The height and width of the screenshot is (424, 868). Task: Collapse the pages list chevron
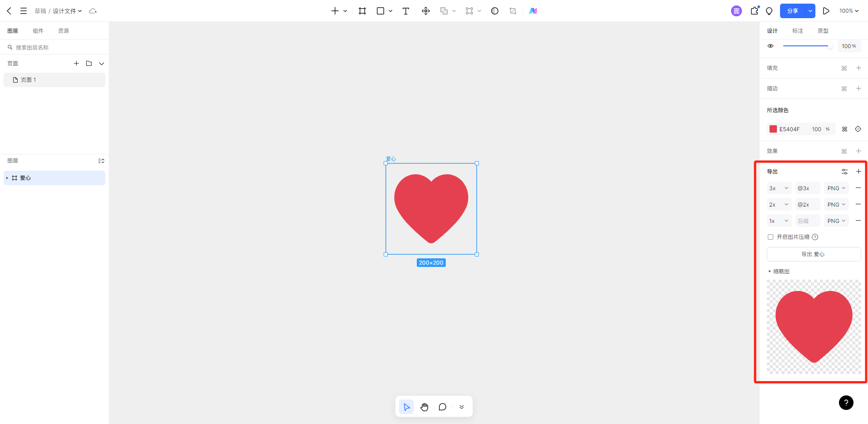pos(102,64)
